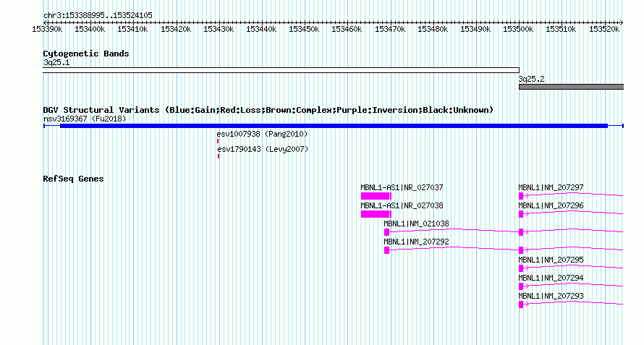644x345 pixels.
Task: Select the 153520k ruler label
Action: coord(604,29)
